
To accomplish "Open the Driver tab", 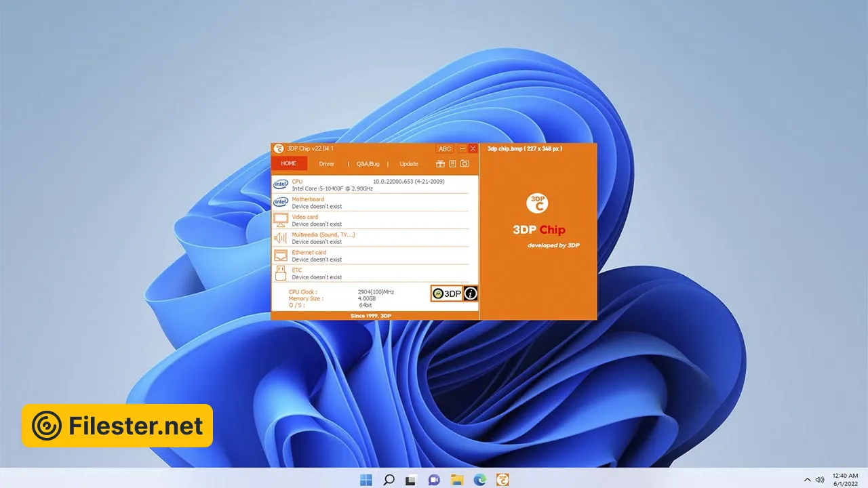I will [x=327, y=164].
